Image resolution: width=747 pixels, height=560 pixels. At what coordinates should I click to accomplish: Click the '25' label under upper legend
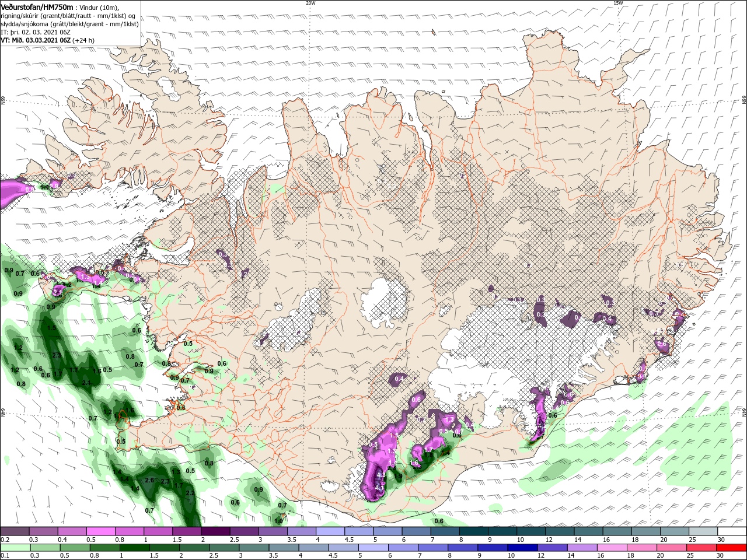(x=693, y=540)
